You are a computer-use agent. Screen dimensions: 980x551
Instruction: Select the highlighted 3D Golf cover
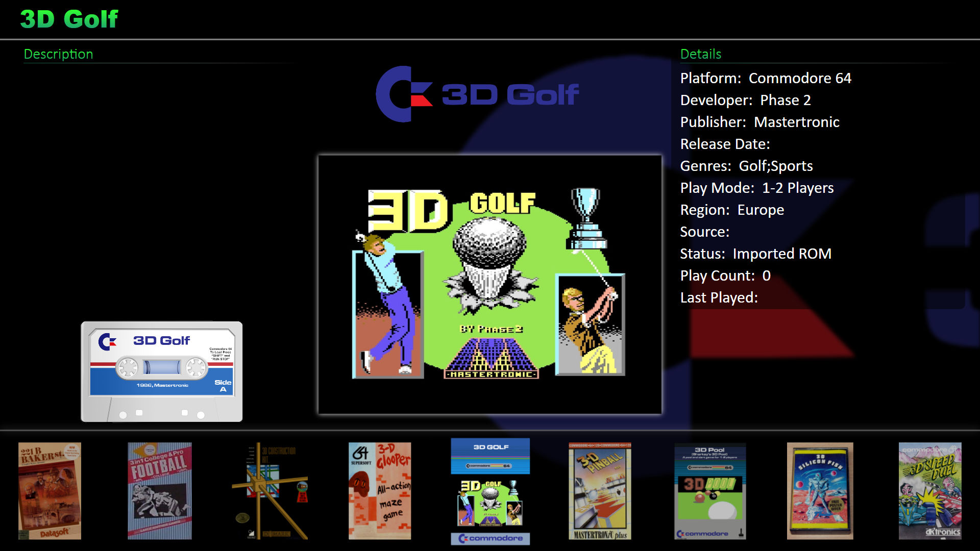click(490, 491)
